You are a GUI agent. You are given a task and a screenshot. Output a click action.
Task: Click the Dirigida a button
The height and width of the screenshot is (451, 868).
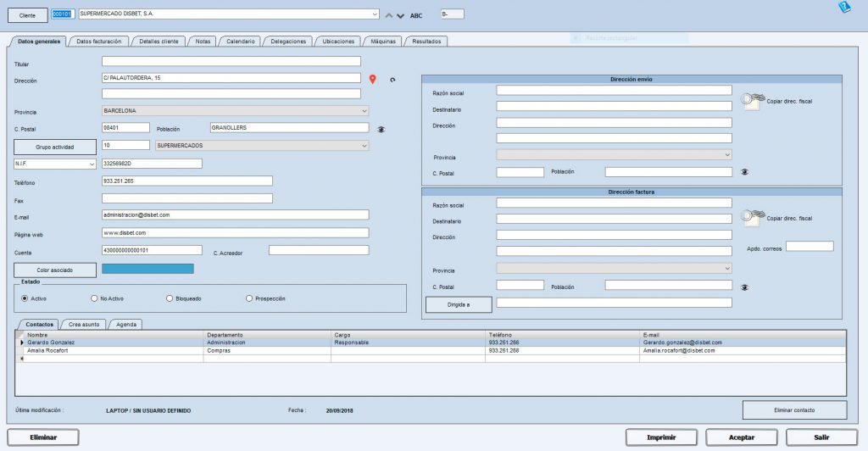[459, 305]
